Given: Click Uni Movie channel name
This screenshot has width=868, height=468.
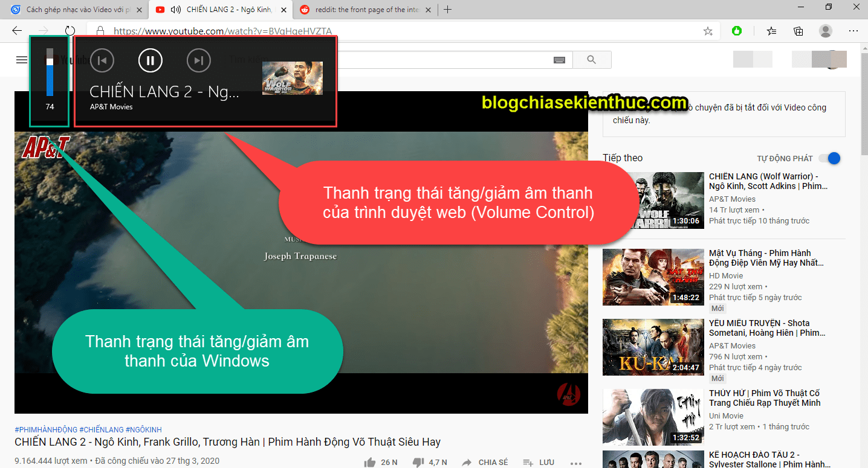Looking at the screenshot, I should click(727, 415).
